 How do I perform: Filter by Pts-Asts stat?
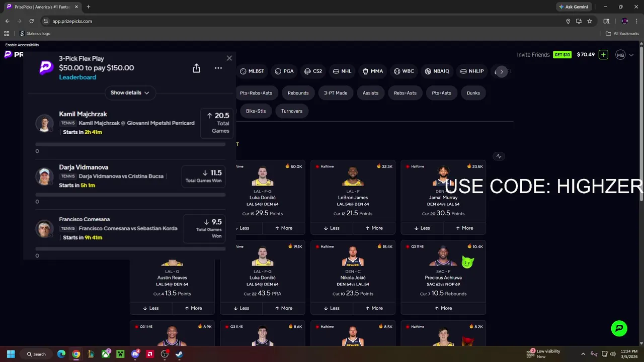click(x=441, y=93)
